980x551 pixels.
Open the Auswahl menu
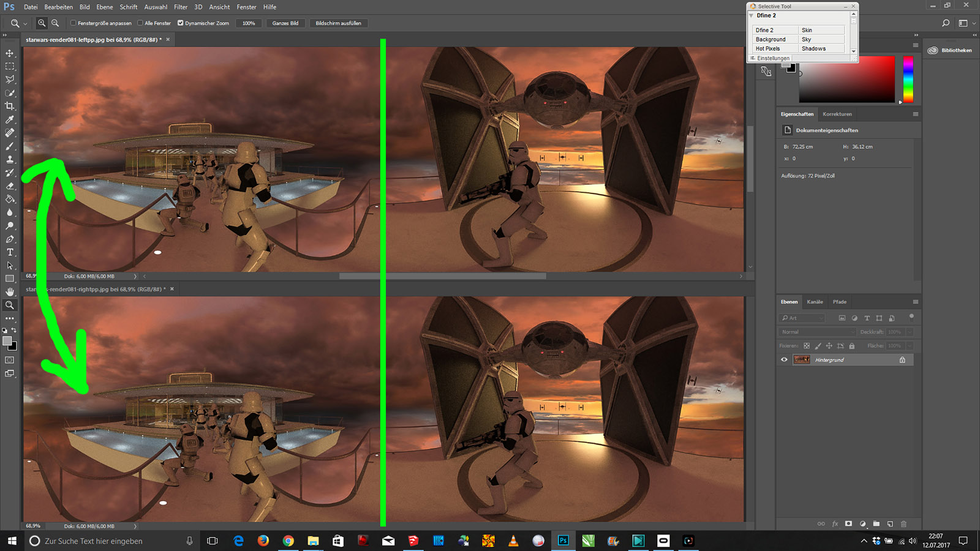point(156,7)
